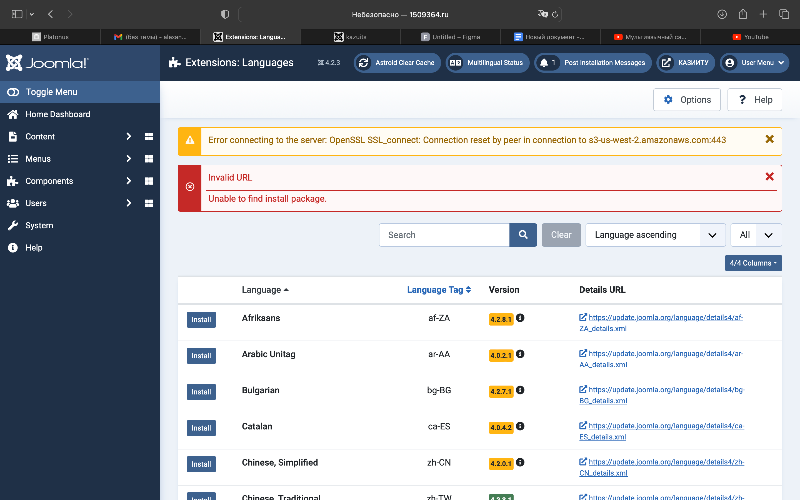Viewport: 800px width, 500px height.
Task: Switch to the Gmail browser tab
Action: [x=150, y=37]
